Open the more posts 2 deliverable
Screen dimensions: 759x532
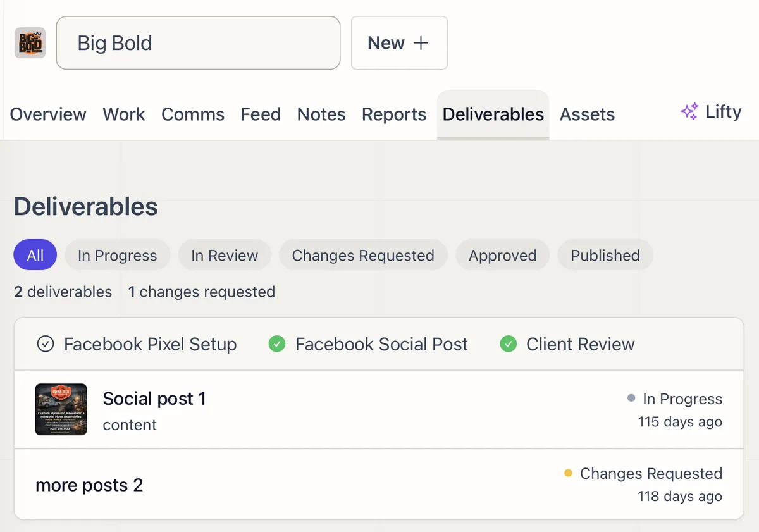click(x=379, y=485)
